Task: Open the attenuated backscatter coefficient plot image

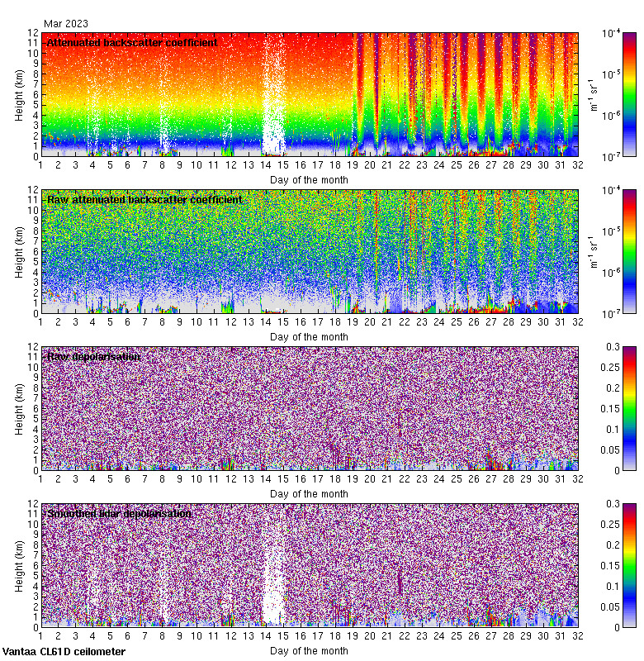Action: coord(310,94)
